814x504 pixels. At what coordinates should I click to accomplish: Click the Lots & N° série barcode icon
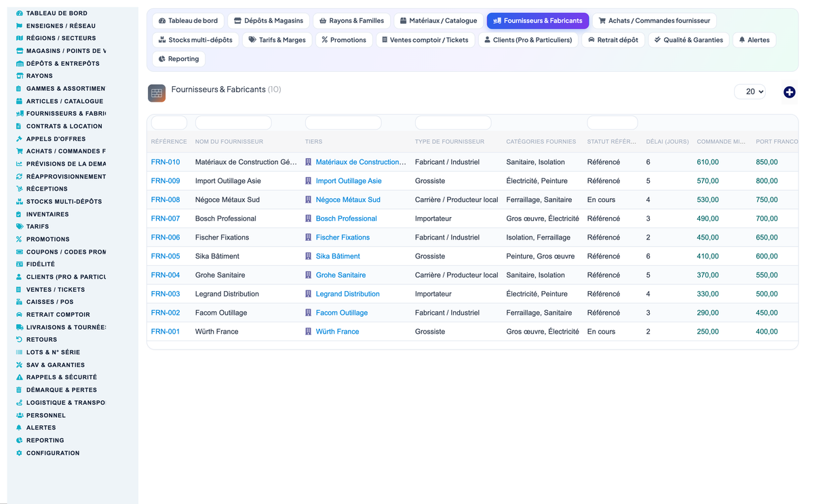[x=19, y=352]
